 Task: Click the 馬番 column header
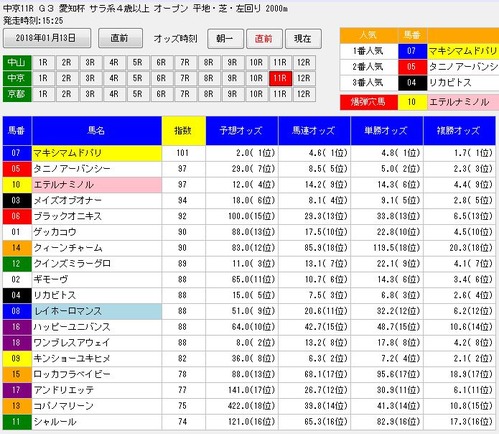tap(17, 131)
